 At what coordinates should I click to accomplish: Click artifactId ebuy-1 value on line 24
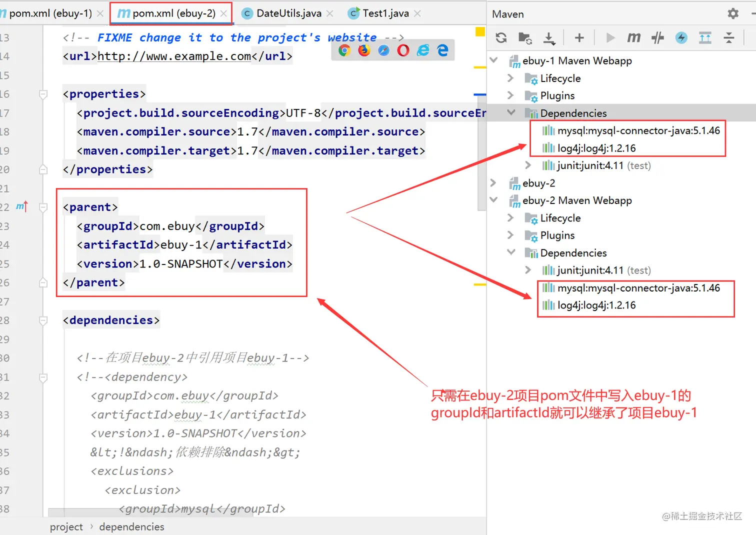[181, 244]
